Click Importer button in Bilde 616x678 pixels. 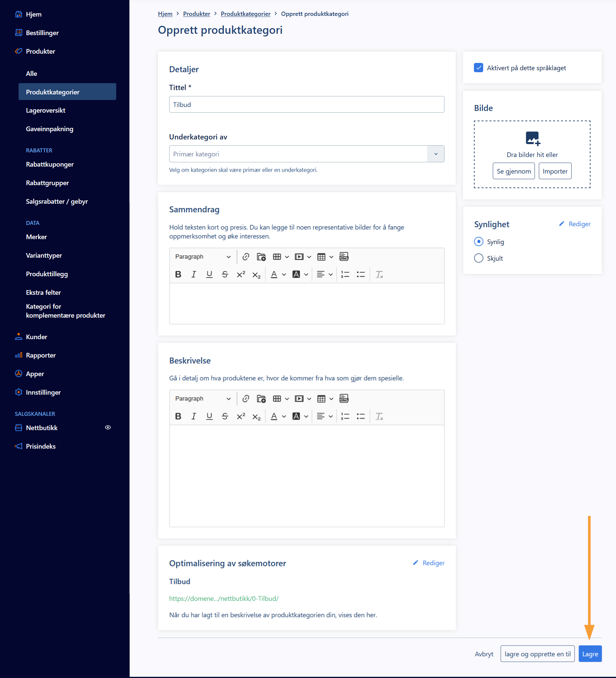(555, 171)
